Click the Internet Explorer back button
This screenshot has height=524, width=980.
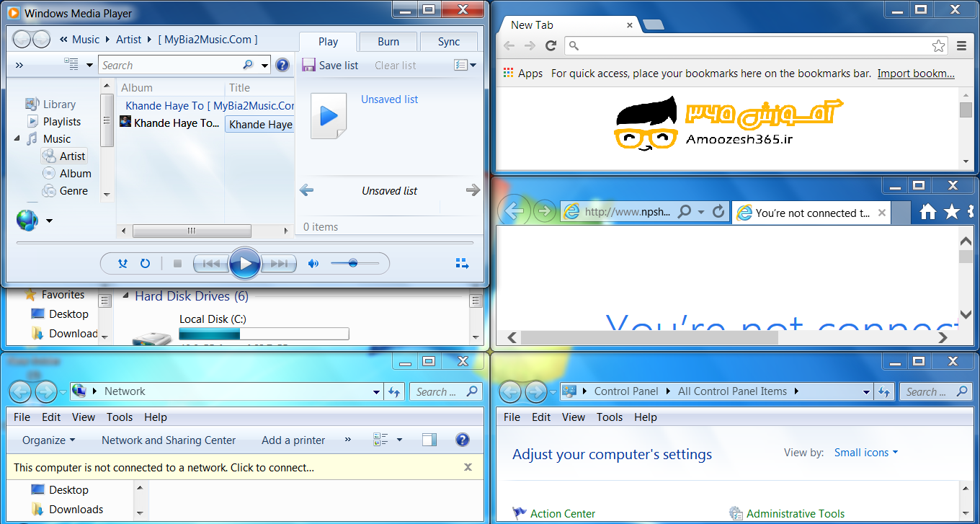tap(514, 211)
